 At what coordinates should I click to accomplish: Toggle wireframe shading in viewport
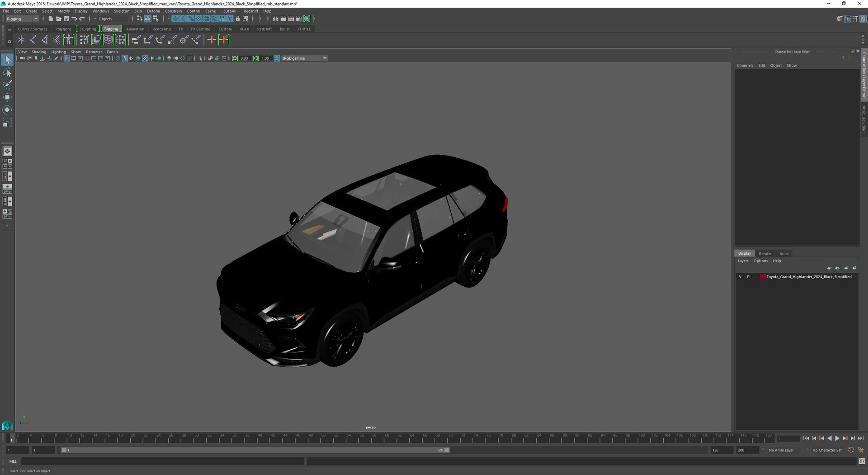coord(118,58)
